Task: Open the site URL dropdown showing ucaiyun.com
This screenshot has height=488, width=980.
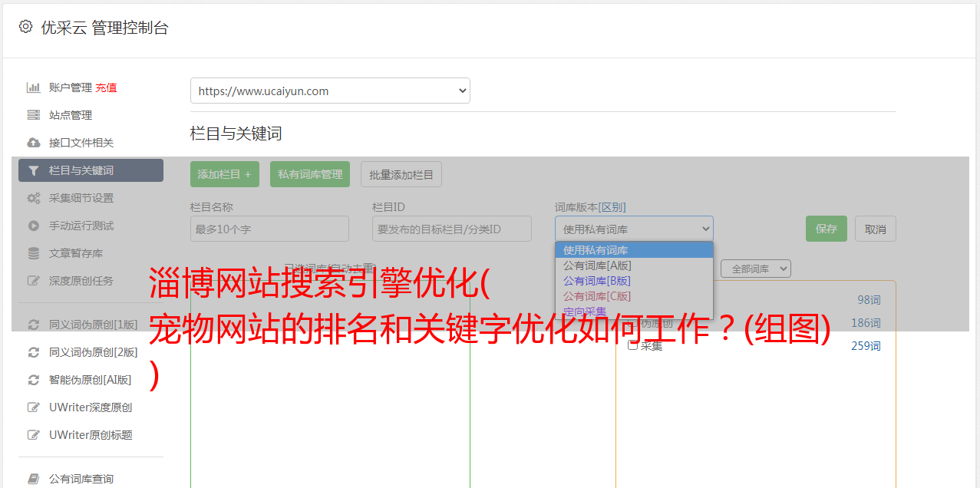Action: (x=330, y=91)
